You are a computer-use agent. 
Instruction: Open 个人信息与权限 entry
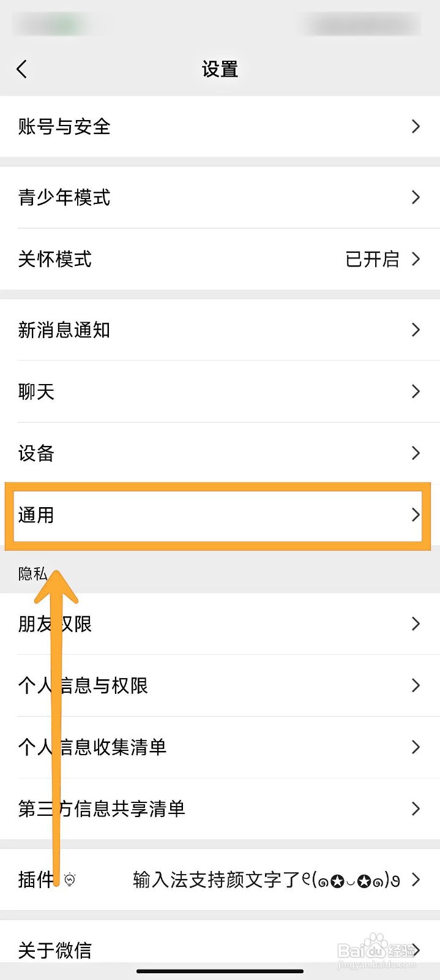(x=83, y=685)
